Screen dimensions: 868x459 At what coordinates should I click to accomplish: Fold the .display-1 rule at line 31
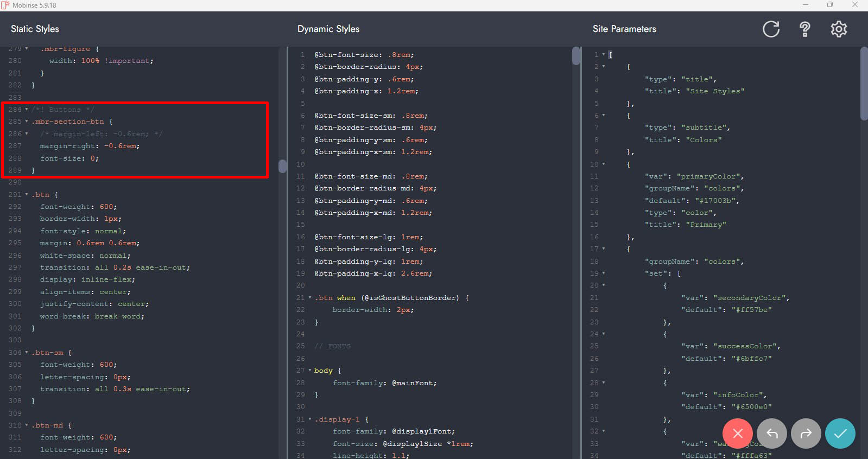310,419
